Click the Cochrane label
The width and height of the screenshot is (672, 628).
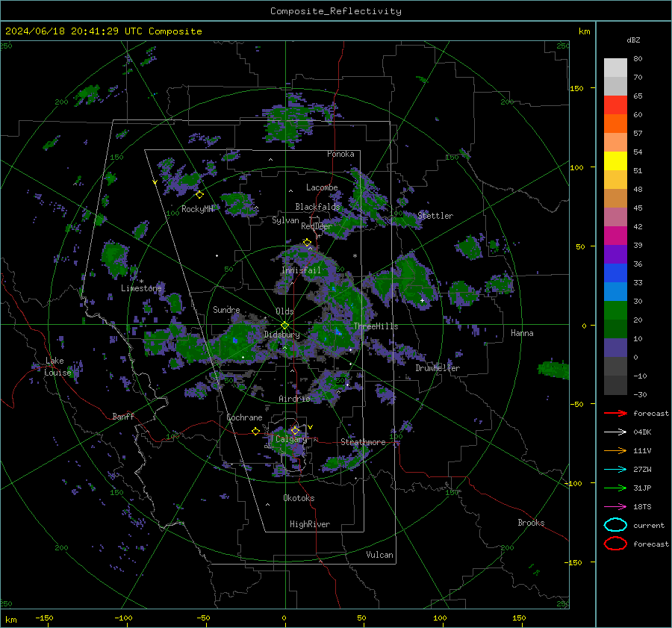click(x=244, y=417)
